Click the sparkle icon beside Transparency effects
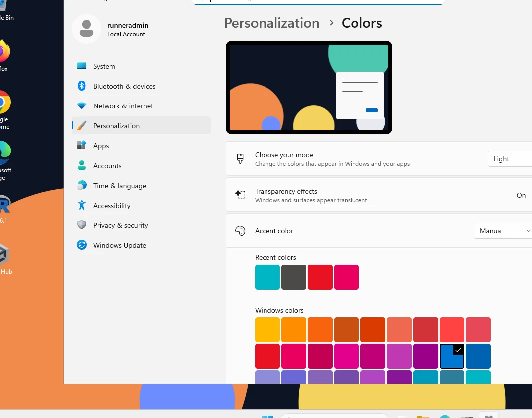This screenshot has height=418, width=532. click(240, 195)
